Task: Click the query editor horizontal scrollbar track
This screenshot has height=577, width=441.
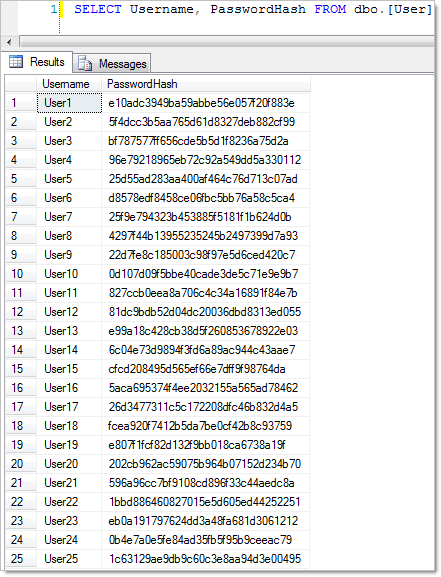Action: [226, 42]
